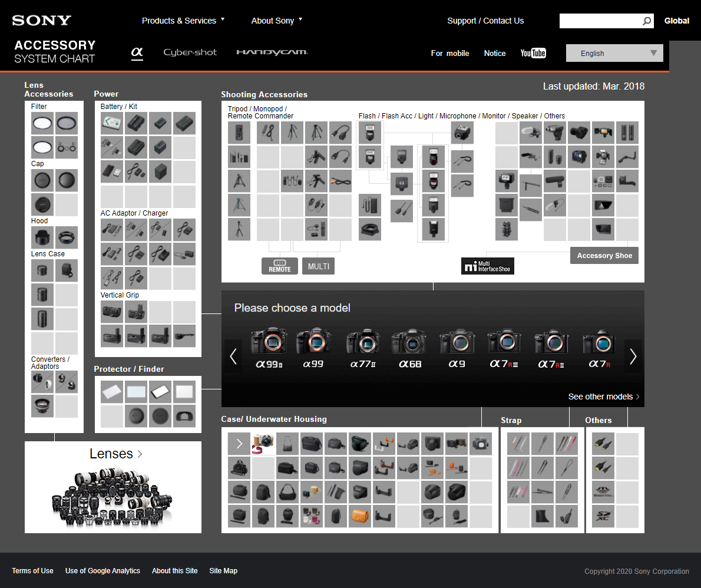The image size is (701, 588).
Task: Select the orange leather case icon
Action: point(360,517)
